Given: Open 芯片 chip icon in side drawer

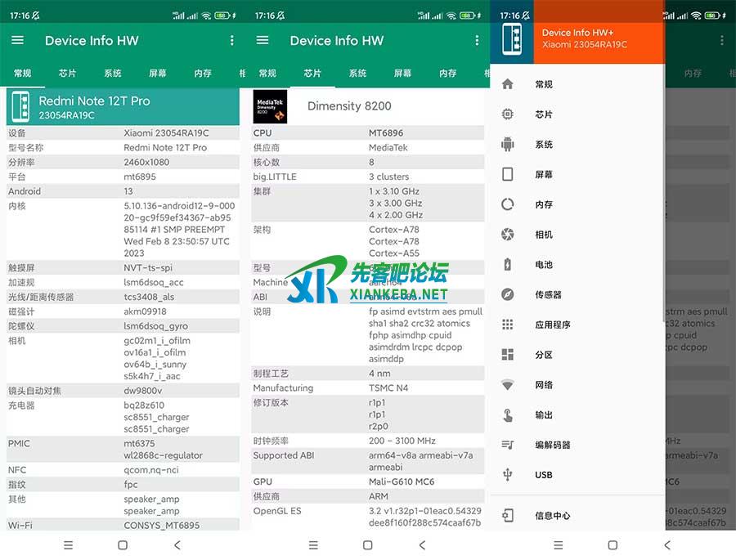Looking at the screenshot, I should click(508, 114).
